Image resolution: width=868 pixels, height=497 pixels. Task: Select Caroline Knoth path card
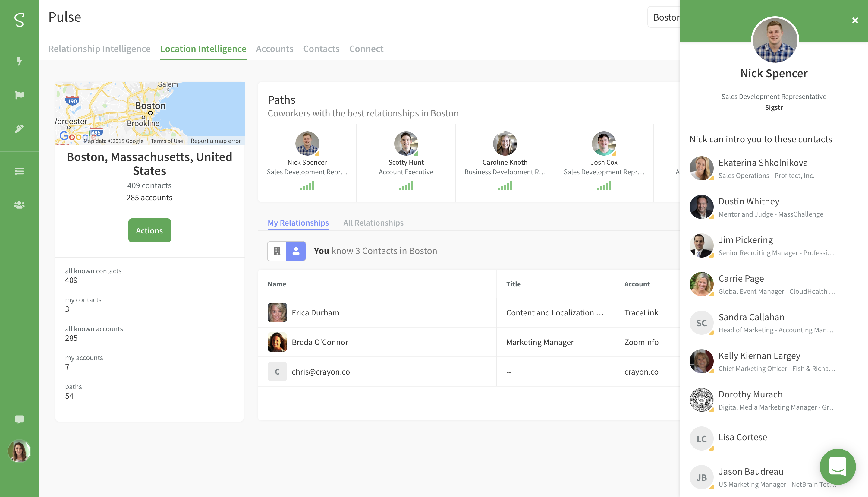pyautogui.click(x=505, y=163)
